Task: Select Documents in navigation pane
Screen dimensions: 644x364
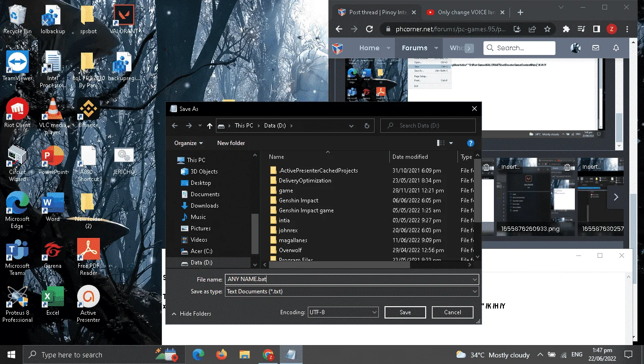Action: tap(205, 194)
